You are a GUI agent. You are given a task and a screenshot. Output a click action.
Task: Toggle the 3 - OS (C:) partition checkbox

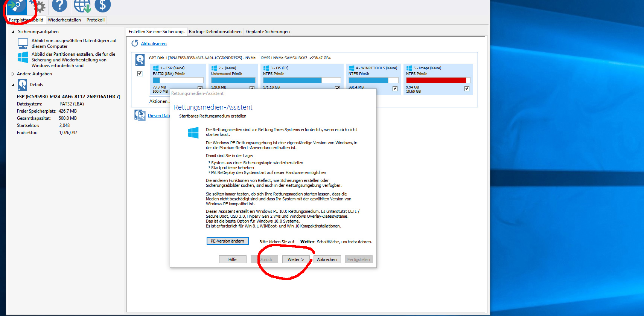[337, 88]
